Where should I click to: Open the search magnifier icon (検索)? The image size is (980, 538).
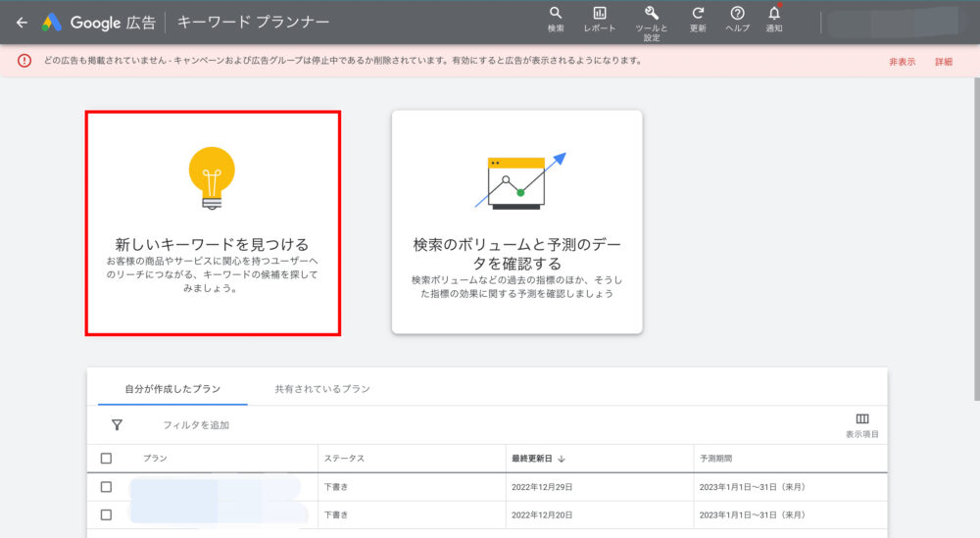click(556, 14)
